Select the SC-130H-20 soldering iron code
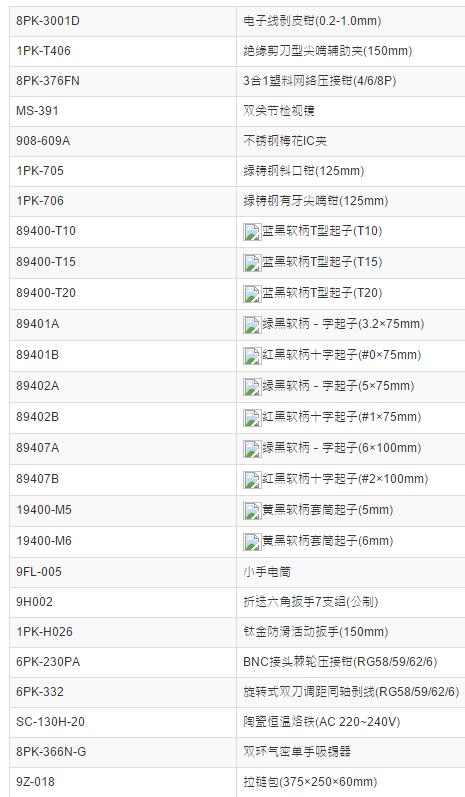 tap(50, 722)
